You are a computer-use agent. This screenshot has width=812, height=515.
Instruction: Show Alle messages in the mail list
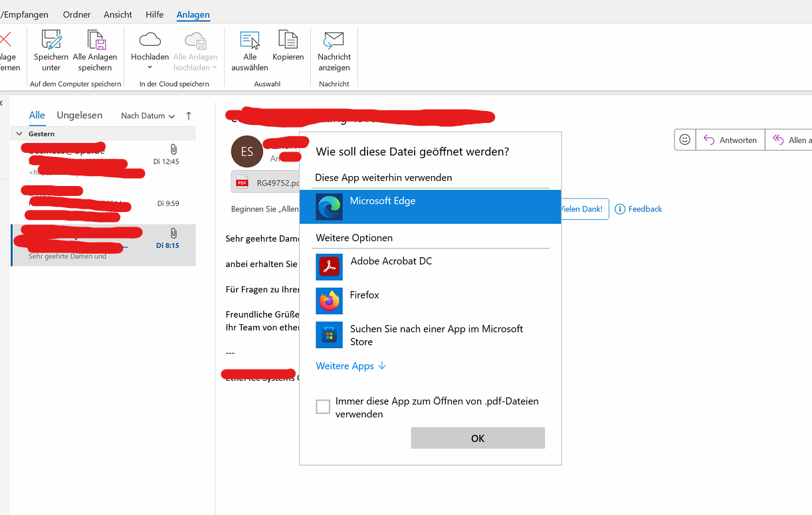(x=37, y=116)
